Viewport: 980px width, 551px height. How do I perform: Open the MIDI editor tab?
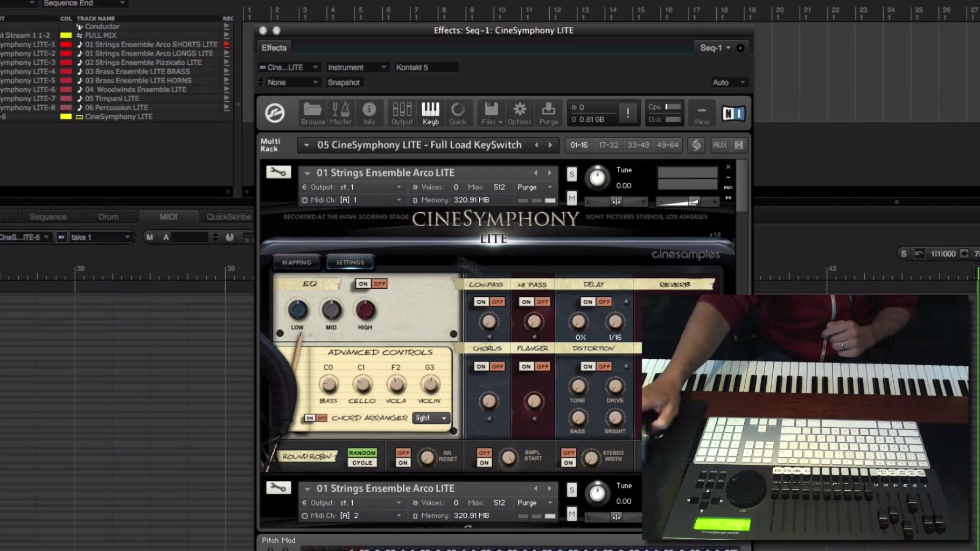tap(169, 217)
